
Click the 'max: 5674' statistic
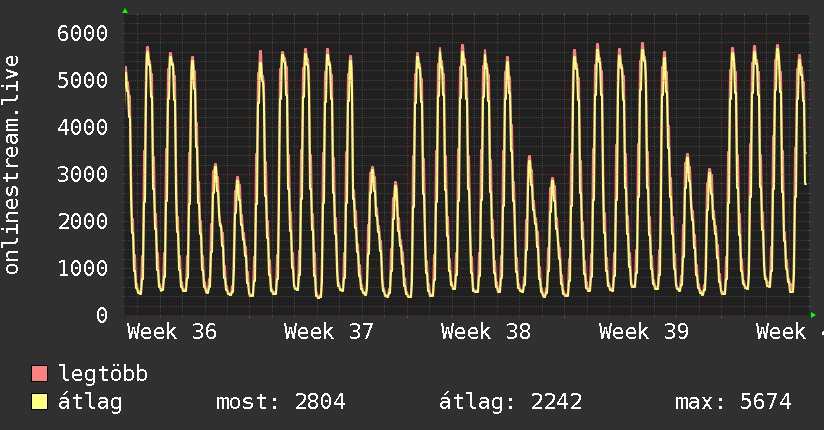(733, 402)
